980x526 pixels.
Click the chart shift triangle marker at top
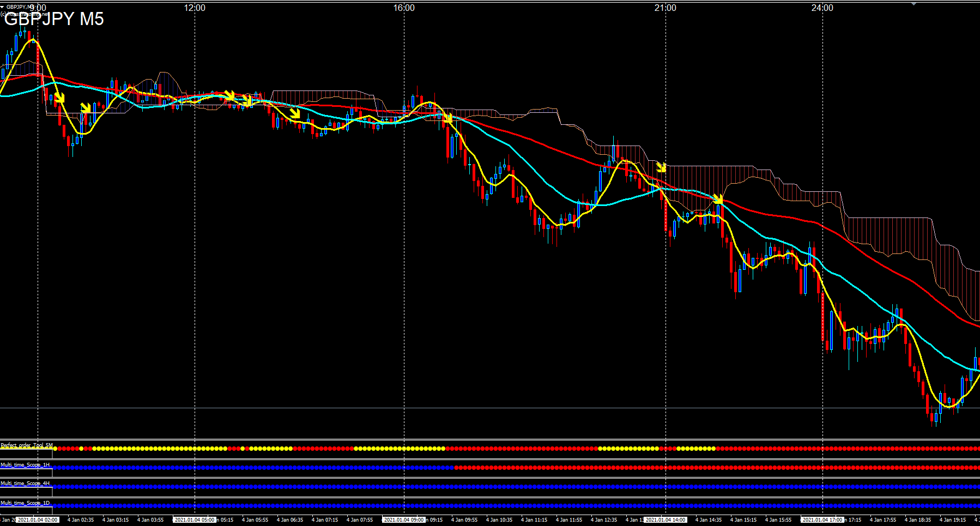pos(914,4)
